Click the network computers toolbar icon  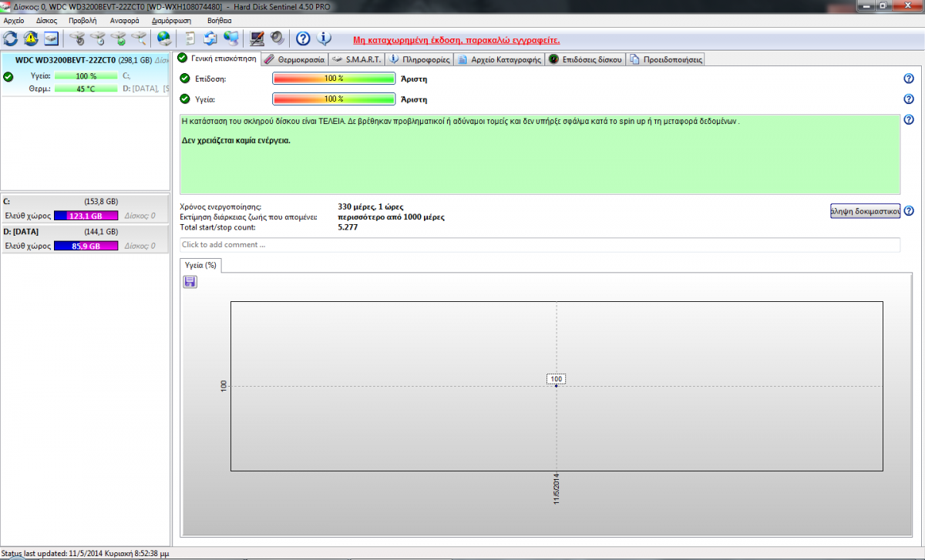pos(230,38)
